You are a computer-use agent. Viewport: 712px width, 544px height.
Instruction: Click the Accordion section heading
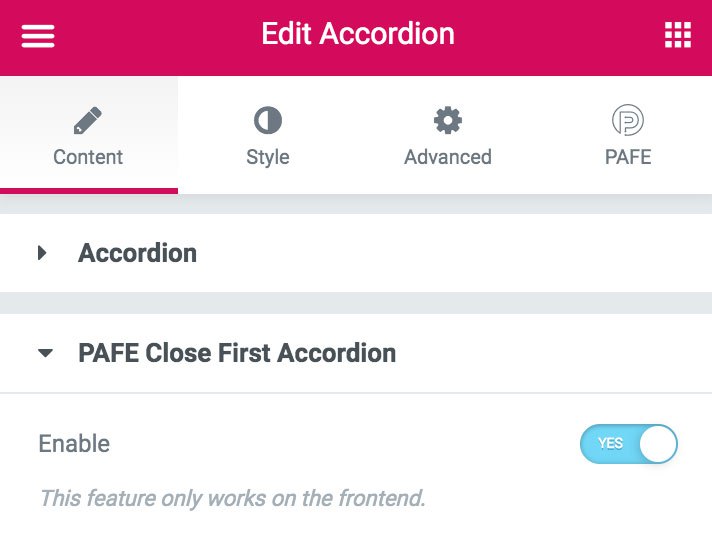click(x=138, y=253)
